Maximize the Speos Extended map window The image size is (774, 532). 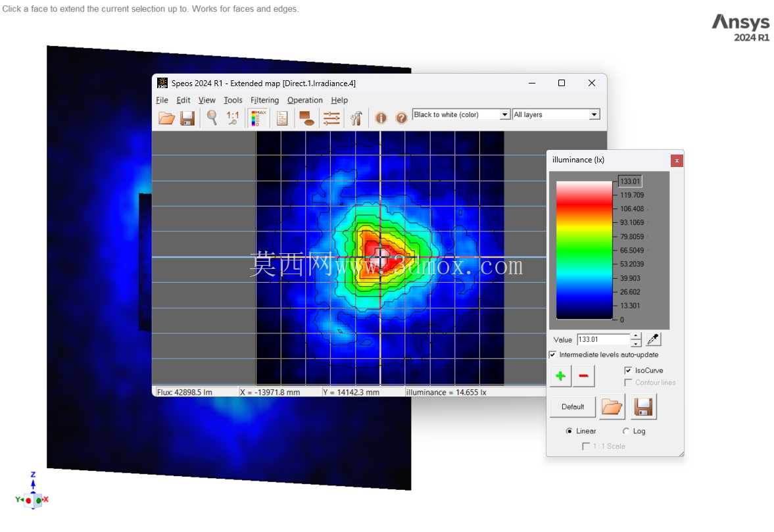coord(561,83)
